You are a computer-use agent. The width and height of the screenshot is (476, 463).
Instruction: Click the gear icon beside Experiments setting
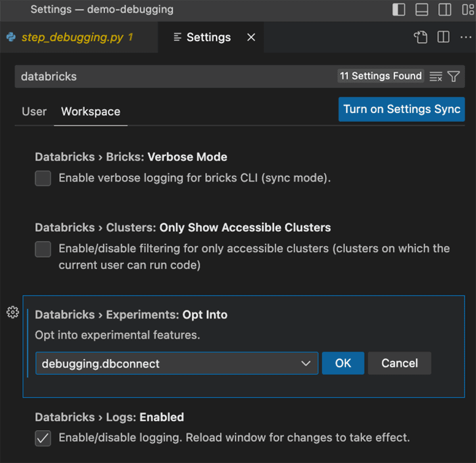point(13,313)
